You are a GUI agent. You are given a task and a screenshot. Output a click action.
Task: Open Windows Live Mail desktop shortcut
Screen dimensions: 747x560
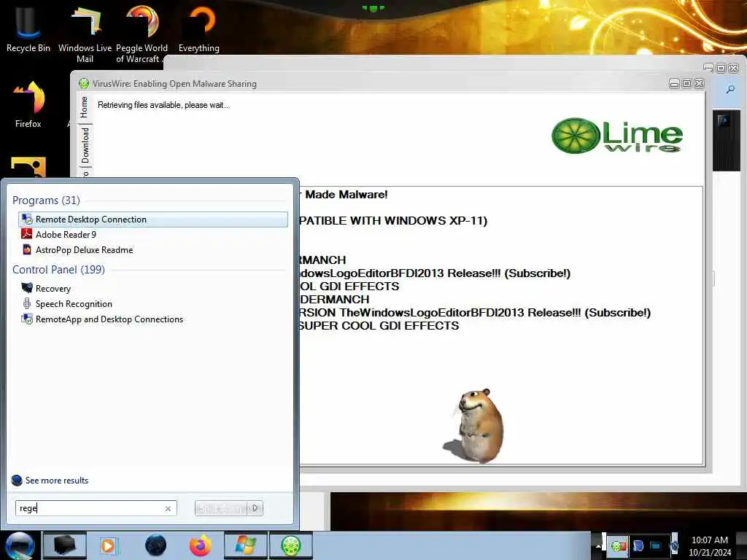tap(85, 34)
